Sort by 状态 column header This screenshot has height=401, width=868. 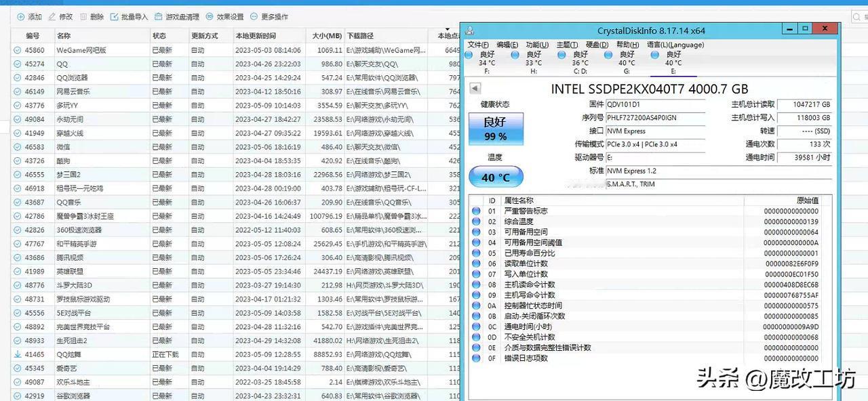tap(168, 36)
